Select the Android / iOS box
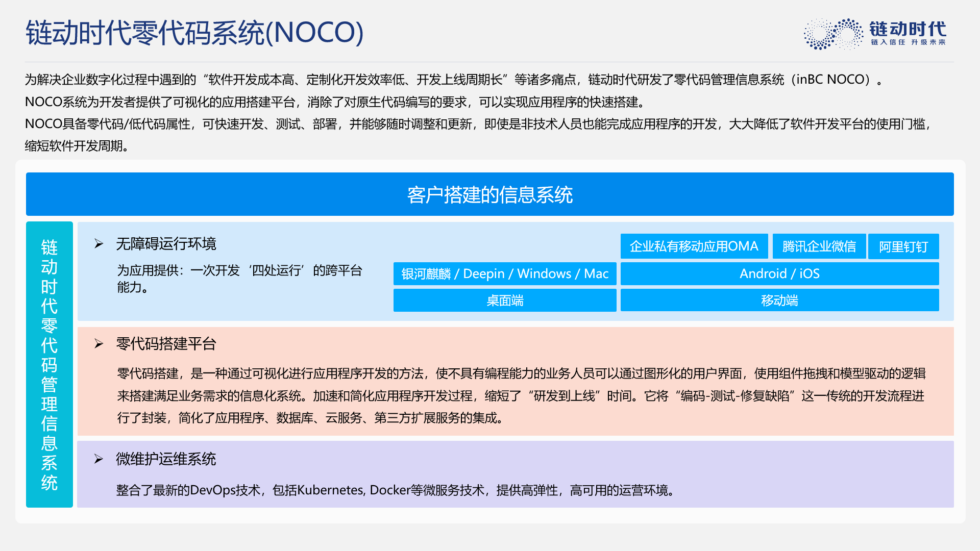Screen dimensions: 980x551 coord(779,273)
